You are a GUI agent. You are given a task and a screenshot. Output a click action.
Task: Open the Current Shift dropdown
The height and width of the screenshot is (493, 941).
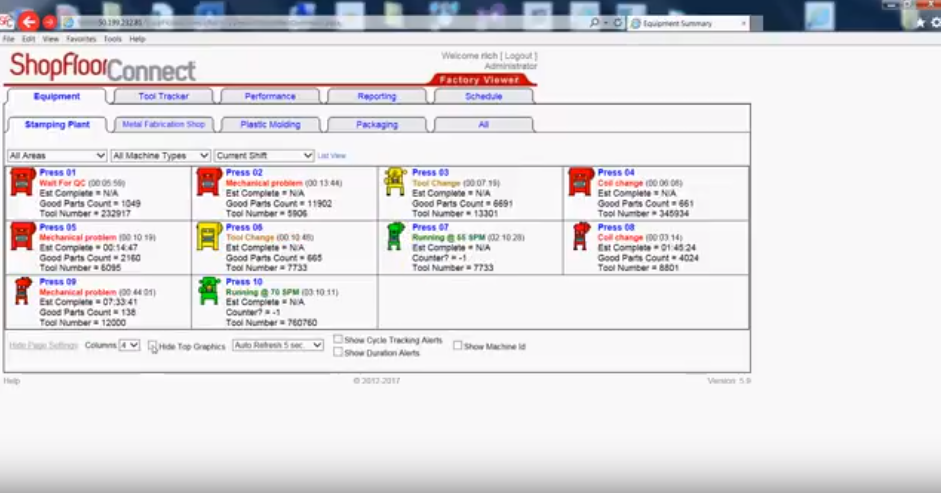click(x=264, y=156)
